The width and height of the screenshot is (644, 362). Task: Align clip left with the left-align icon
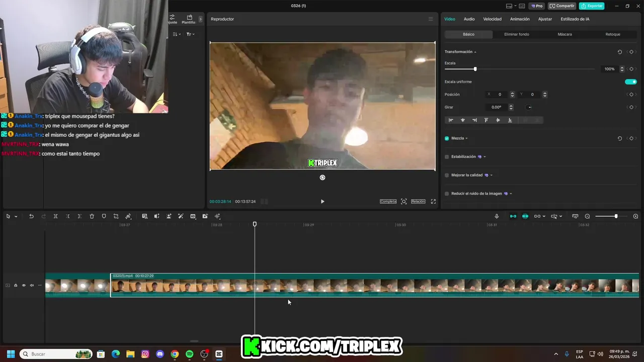[451, 120]
